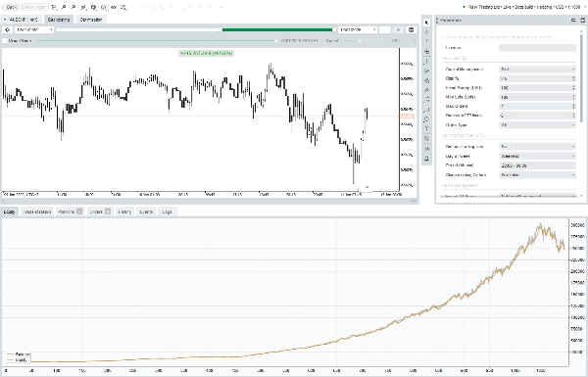This screenshot has width=588, height=377.
Task: Open the Equity tab
Action: click(x=9, y=212)
